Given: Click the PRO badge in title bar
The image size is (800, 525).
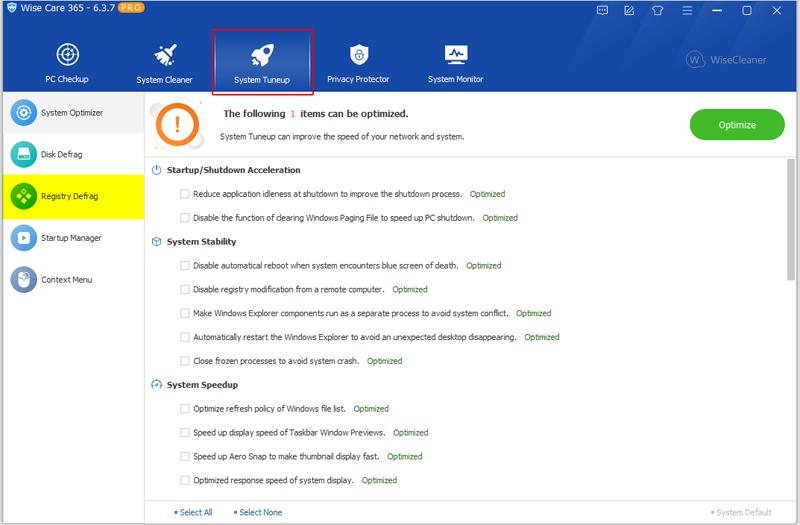Looking at the screenshot, I should (131, 8).
